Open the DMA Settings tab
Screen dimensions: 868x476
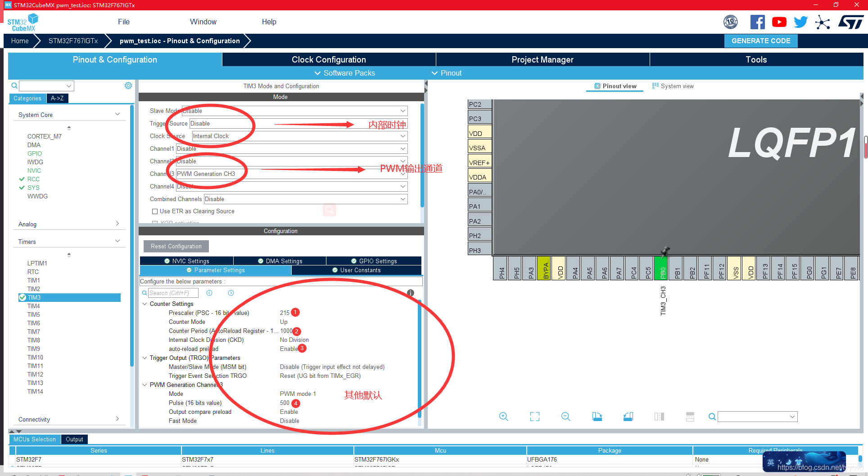tap(280, 261)
